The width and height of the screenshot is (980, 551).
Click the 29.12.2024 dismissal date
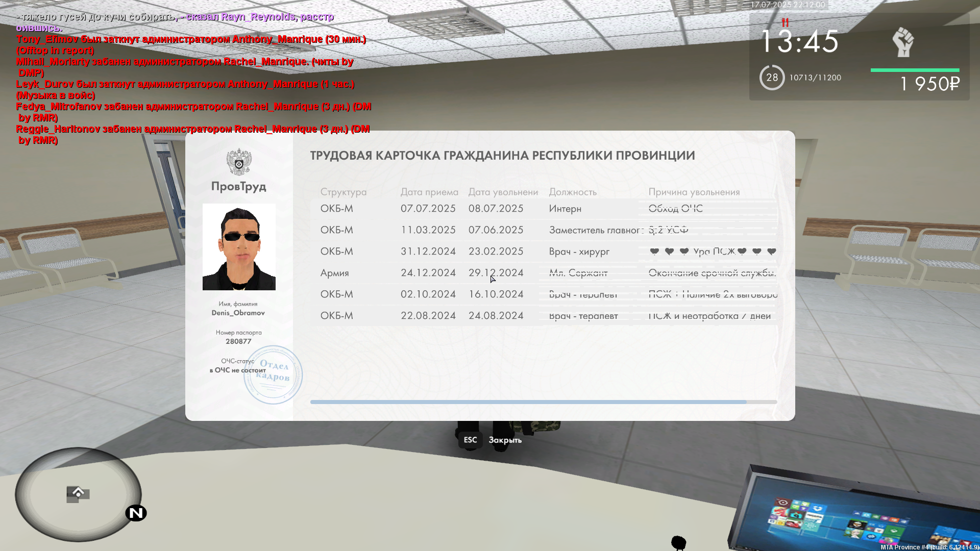click(496, 272)
